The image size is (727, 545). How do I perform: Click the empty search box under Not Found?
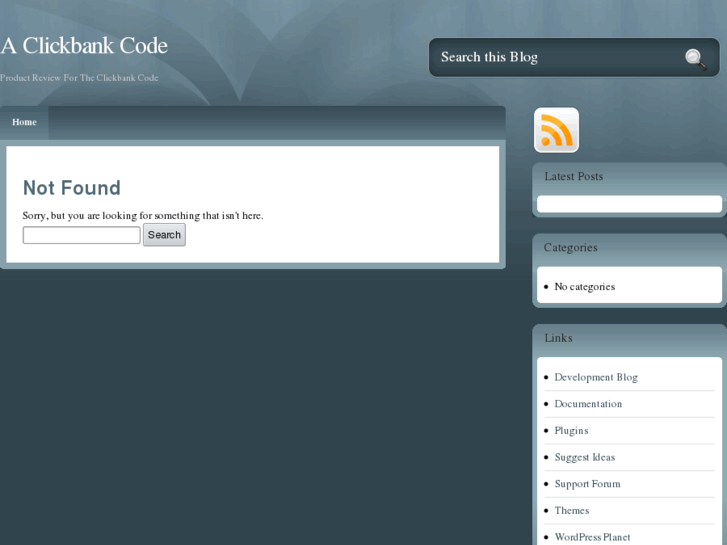click(82, 235)
